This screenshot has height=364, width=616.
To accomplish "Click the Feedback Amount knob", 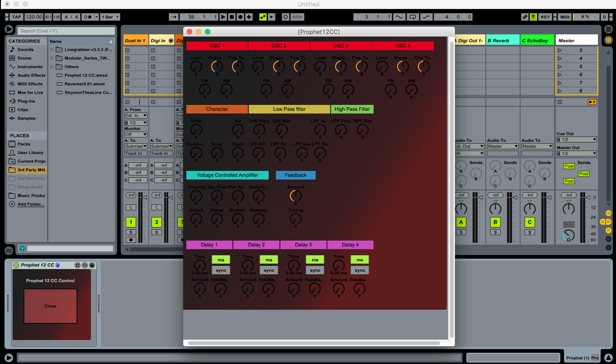I will (x=295, y=196).
